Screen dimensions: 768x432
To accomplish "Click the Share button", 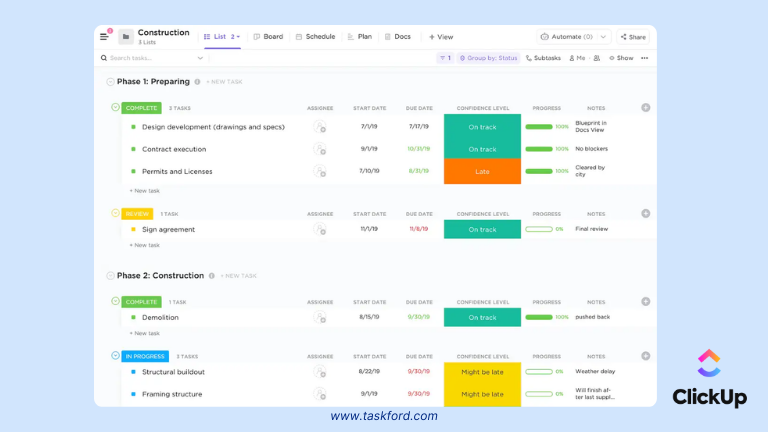I will point(632,37).
